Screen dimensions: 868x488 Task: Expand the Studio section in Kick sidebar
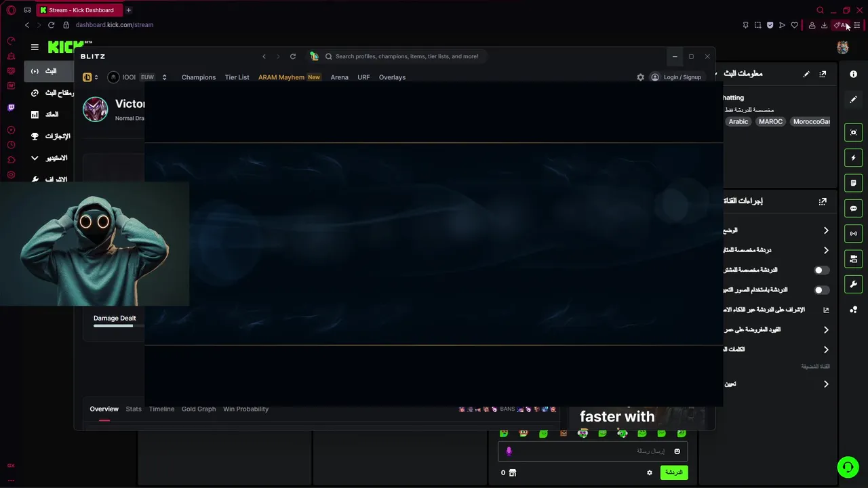pos(50,158)
